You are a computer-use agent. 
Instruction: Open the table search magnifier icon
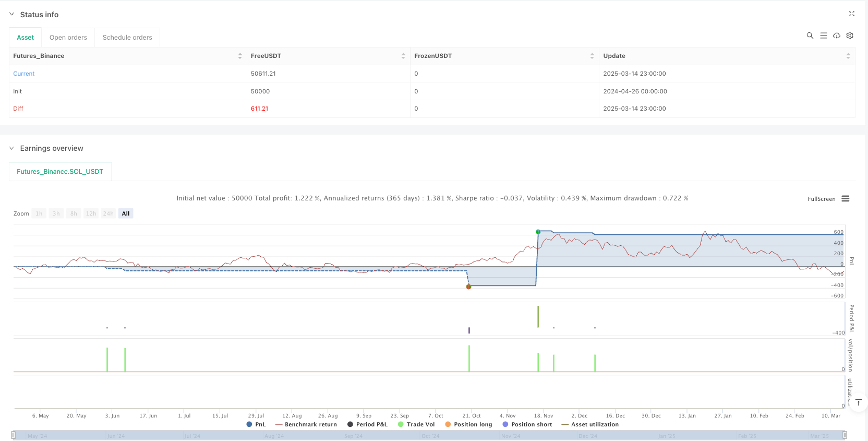(x=810, y=35)
